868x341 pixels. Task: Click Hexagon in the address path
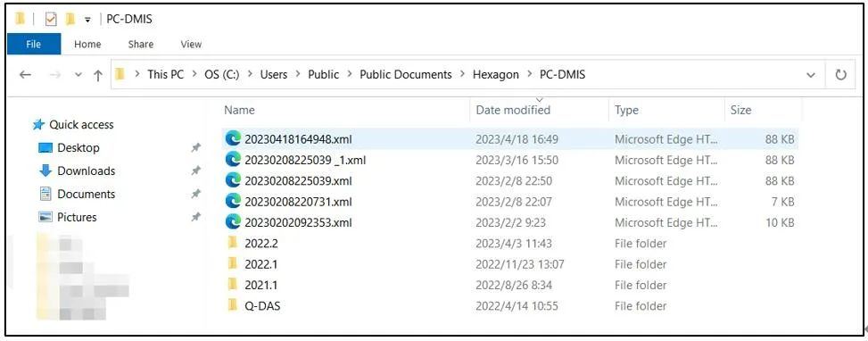point(495,75)
